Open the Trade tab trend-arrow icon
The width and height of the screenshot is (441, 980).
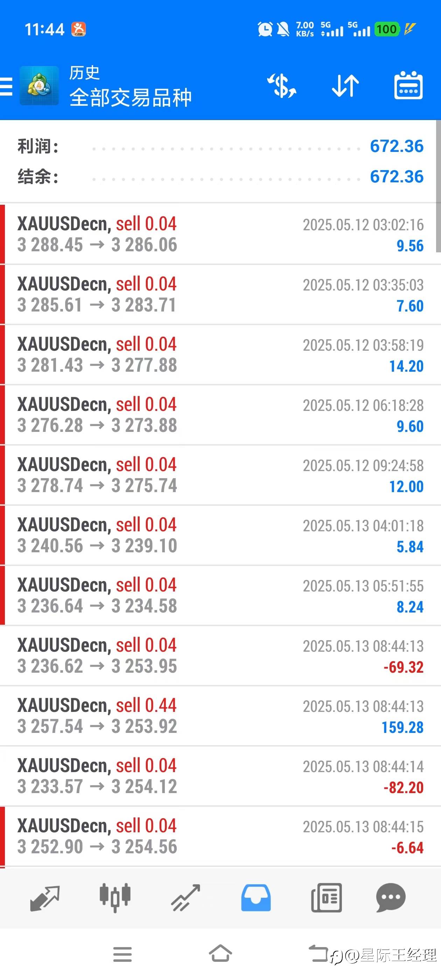pos(185,898)
